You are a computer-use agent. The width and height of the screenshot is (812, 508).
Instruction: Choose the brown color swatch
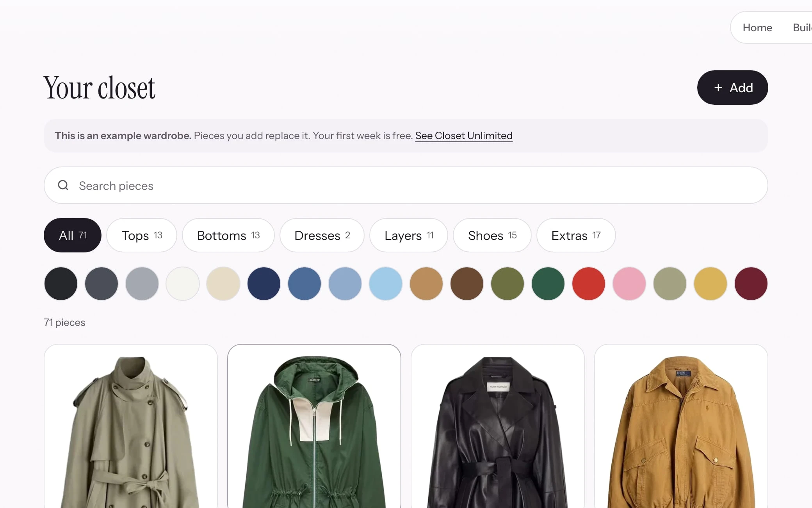pos(467,284)
